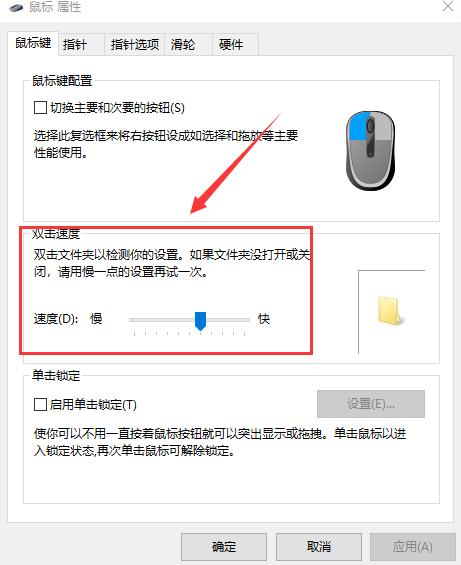Close the 鼠标 属性 dialog window
The width and height of the screenshot is (461, 565).
tap(448, 6)
